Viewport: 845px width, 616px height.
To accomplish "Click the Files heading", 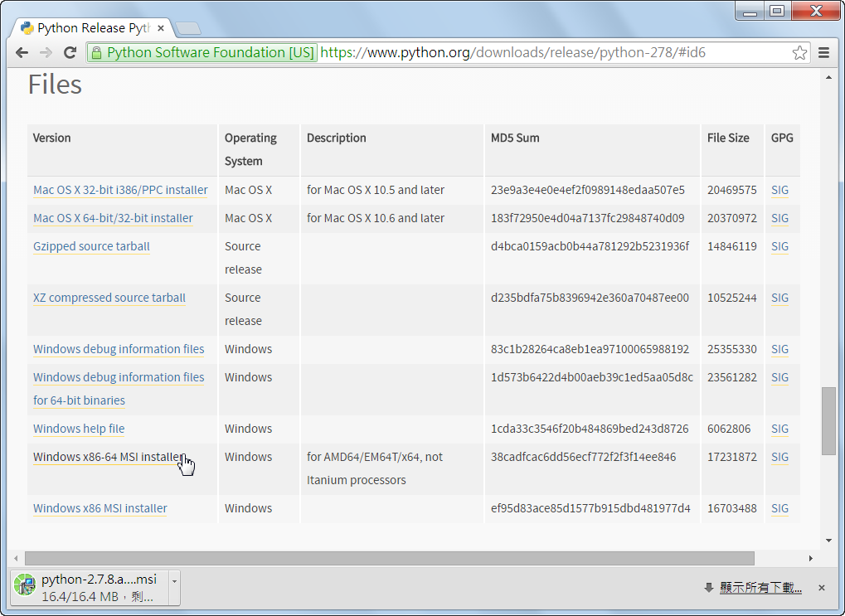I will point(55,85).
